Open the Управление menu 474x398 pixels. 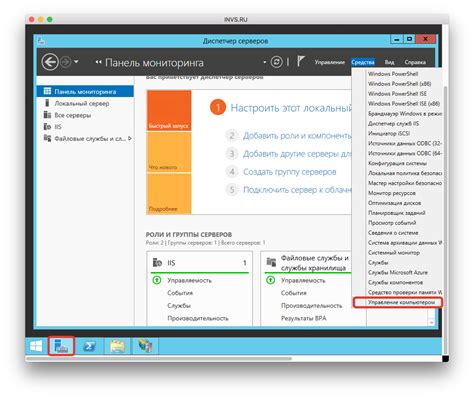point(330,62)
